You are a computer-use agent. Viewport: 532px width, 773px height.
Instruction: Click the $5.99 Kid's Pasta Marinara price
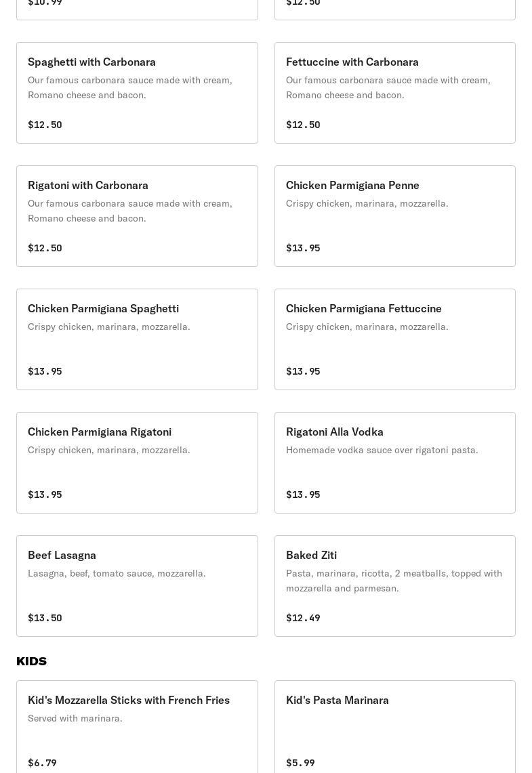(300, 763)
